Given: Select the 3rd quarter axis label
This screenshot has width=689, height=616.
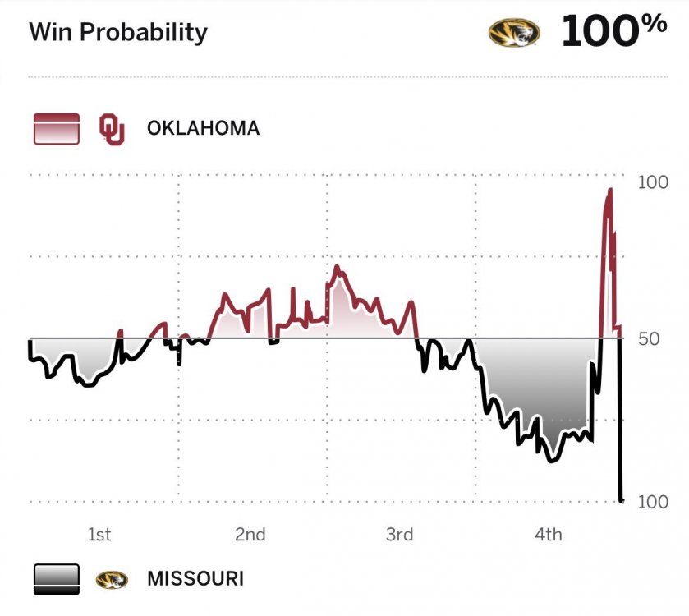Looking at the screenshot, I should [x=399, y=535].
